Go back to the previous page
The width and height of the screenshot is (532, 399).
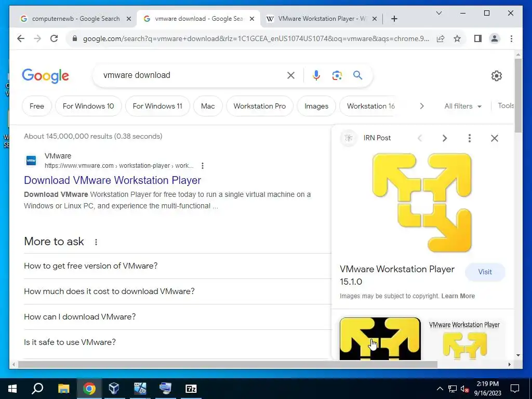click(21, 38)
